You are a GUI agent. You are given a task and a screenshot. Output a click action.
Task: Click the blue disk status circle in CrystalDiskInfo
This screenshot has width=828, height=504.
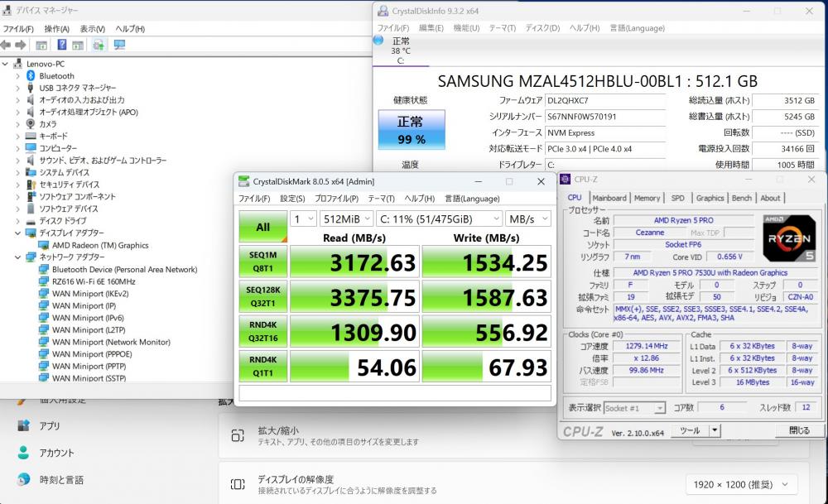tap(378, 40)
